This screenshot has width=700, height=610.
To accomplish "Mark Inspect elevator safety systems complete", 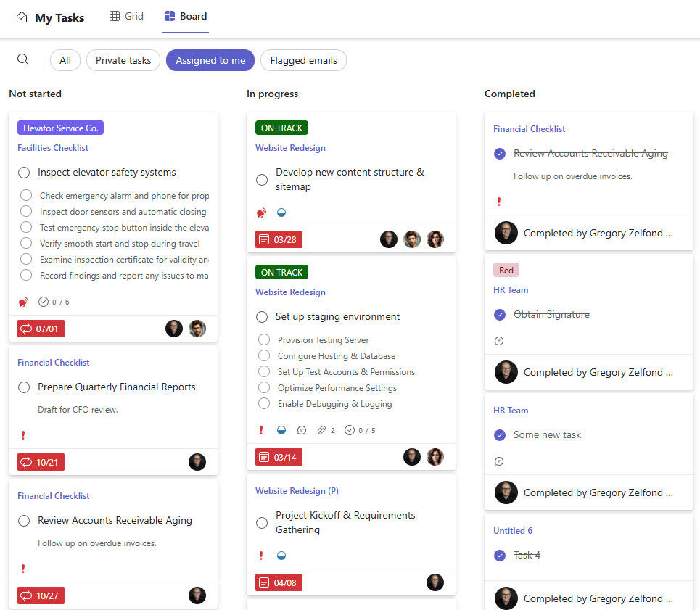I will click(23, 172).
